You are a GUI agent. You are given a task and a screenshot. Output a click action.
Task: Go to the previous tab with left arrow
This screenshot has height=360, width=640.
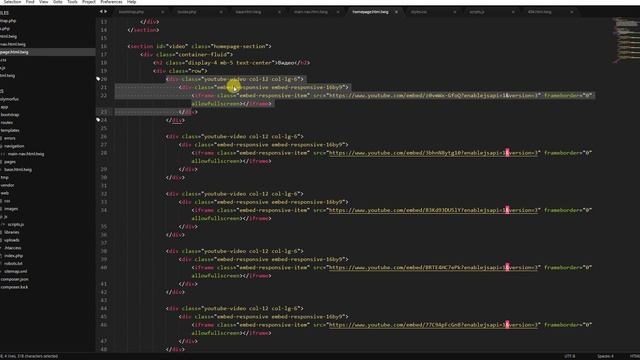(101, 11)
